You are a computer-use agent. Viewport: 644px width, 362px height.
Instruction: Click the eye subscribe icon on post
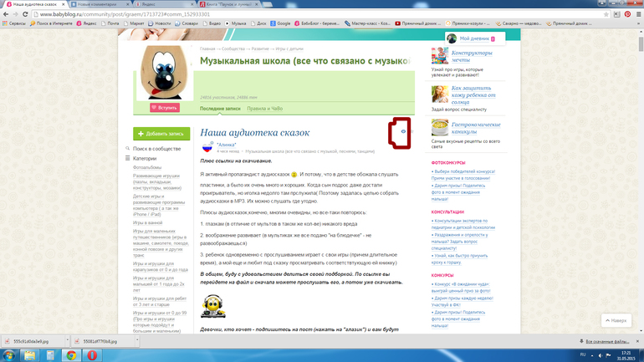pyautogui.click(x=403, y=131)
